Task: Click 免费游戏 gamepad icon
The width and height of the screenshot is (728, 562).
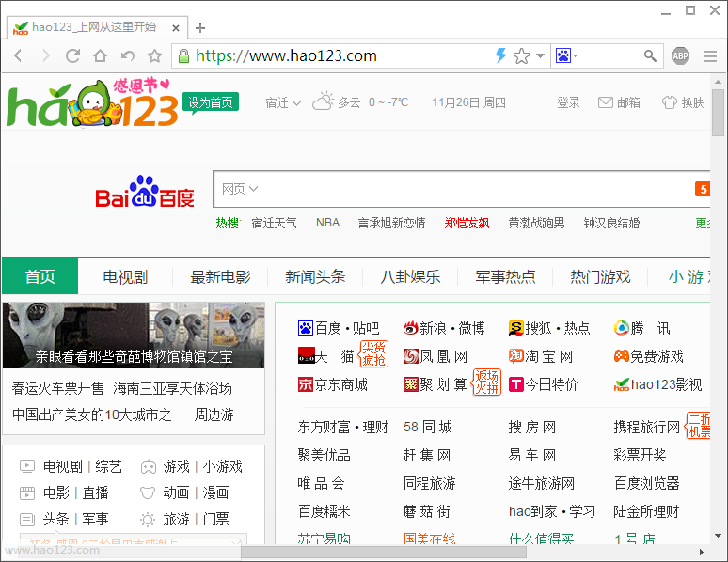Action: [x=621, y=356]
